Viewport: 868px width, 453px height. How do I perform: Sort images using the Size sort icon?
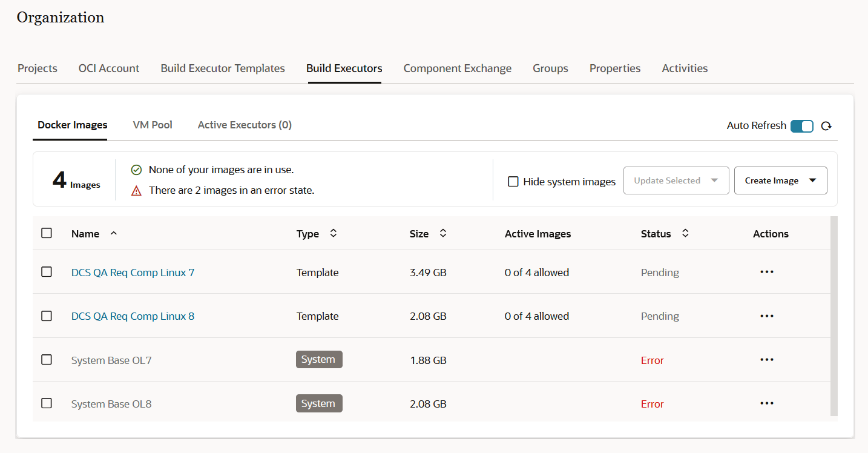click(442, 233)
